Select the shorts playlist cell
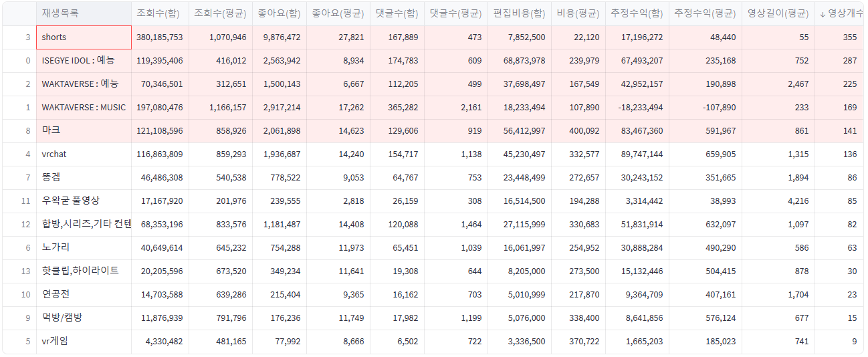Screen dimensions: 868x357 tap(84, 37)
